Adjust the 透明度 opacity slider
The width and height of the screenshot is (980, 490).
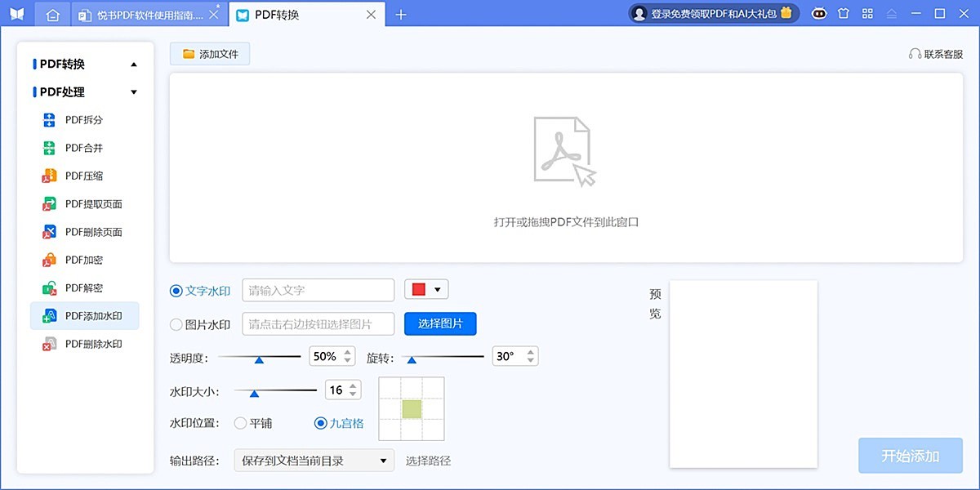point(258,356)
